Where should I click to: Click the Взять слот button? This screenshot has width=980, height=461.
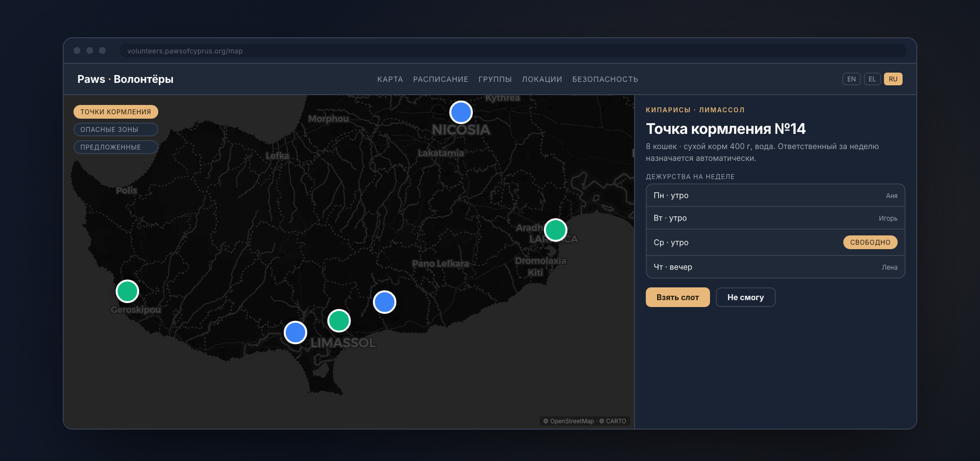pos(678,297)
